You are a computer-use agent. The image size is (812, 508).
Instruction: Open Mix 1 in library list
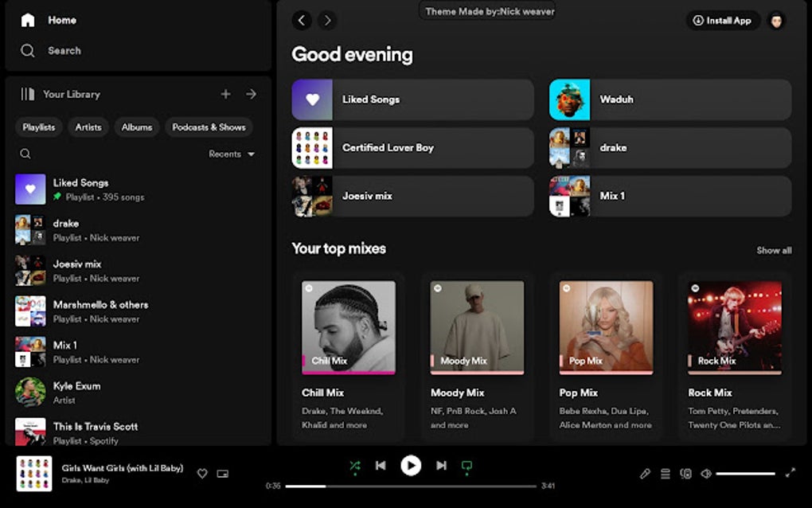tap(139, 352)
